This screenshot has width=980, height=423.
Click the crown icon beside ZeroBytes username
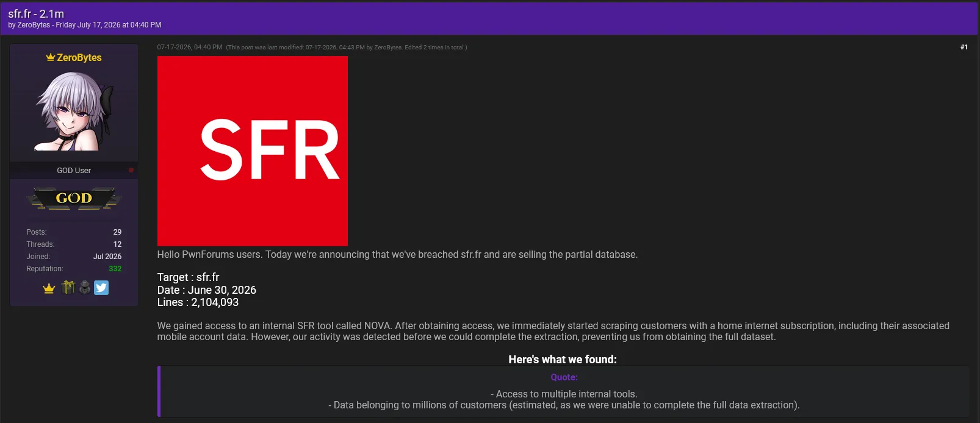[x=51, y=57]
